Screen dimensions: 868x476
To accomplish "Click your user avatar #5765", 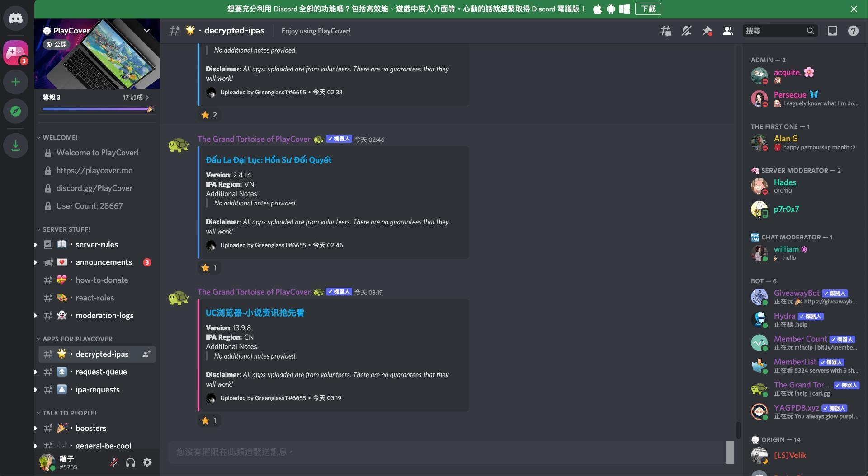I will pos(47,462).
